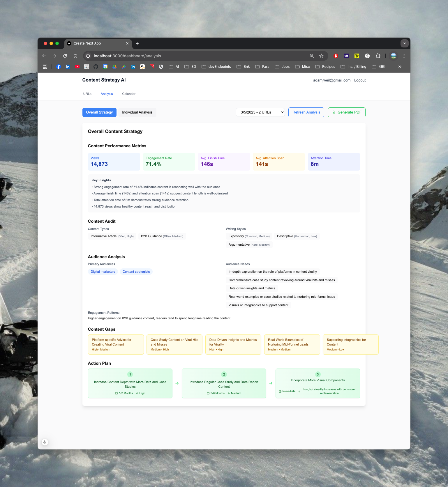
Task: Click the Avg. Attention Span 141s card
Action: [x=279, y=162]
